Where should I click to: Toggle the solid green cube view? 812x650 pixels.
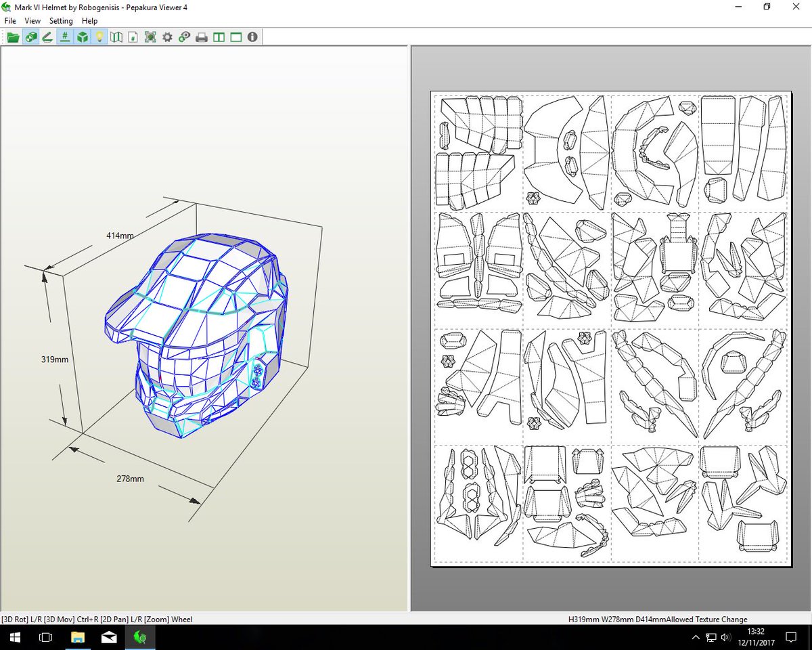pyautogui.click(x=82, y=37)
